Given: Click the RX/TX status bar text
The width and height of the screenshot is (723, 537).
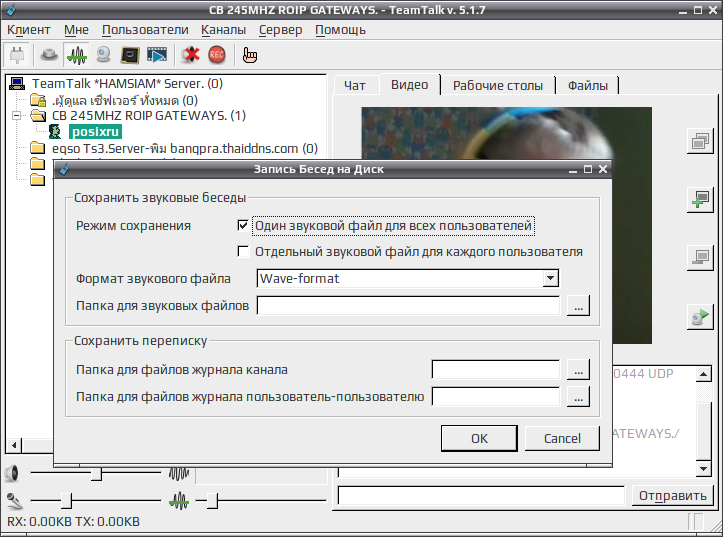Looking at the screenshot, I should pyautogui.click(x=73, y=521).
